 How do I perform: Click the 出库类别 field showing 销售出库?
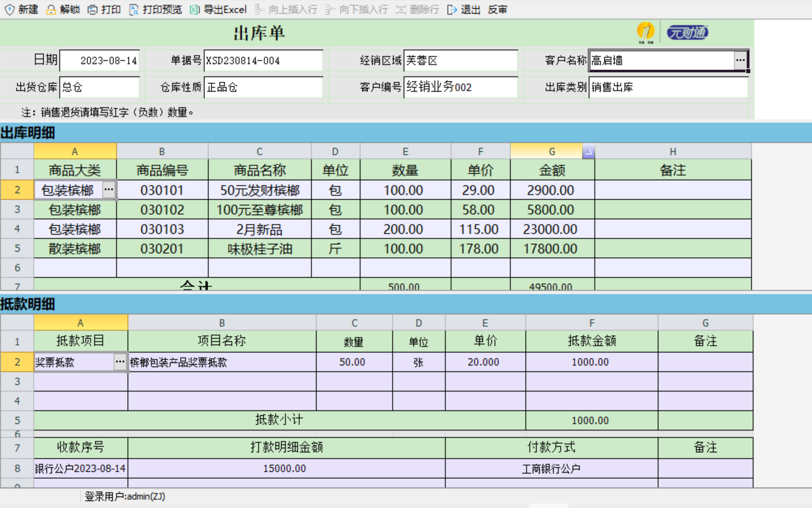668,87
